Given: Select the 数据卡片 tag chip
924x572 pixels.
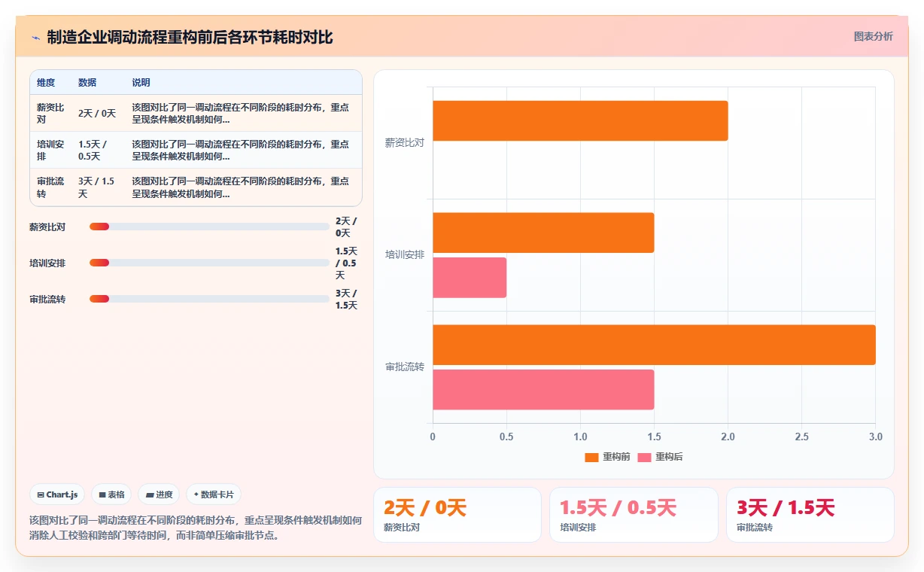Looking at the screenshot, I should [214, 494].
